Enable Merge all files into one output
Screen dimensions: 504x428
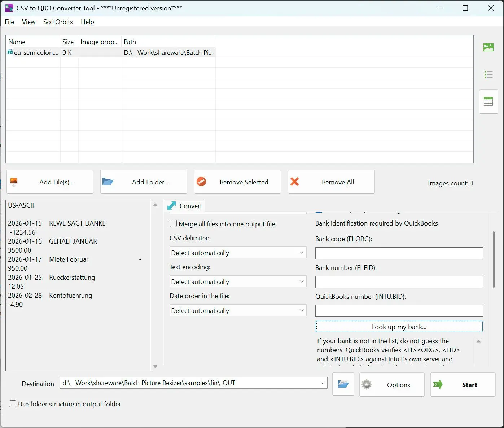tap(173, 224)
